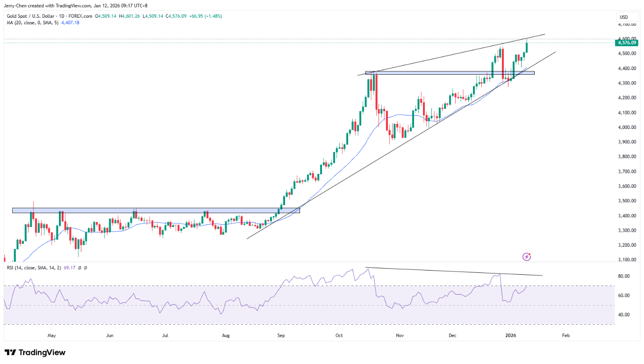Select the RSI (14, close, SMA, 14, 2) legend
The height and width of the screenshot is (364, 644).
tap(34, 267)
